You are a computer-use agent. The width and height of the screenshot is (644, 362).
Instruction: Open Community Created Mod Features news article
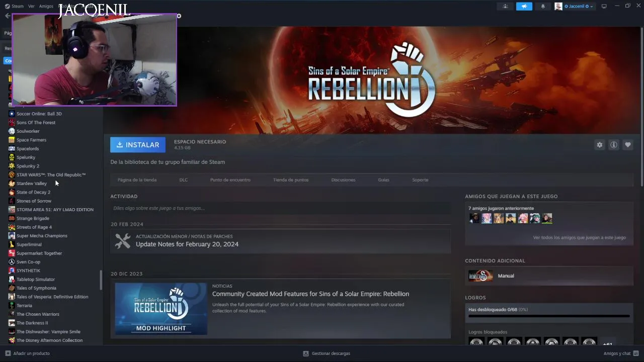coord(310,294)
